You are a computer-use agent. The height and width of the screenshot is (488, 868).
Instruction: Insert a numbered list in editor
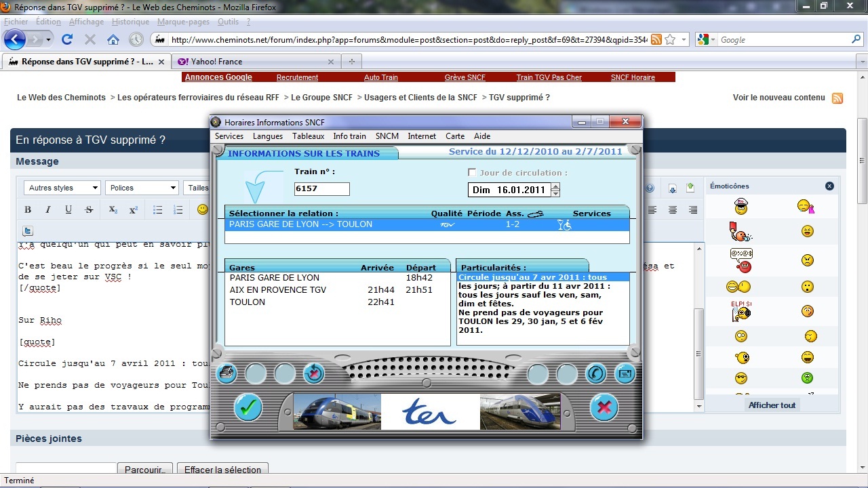[178, 209]
